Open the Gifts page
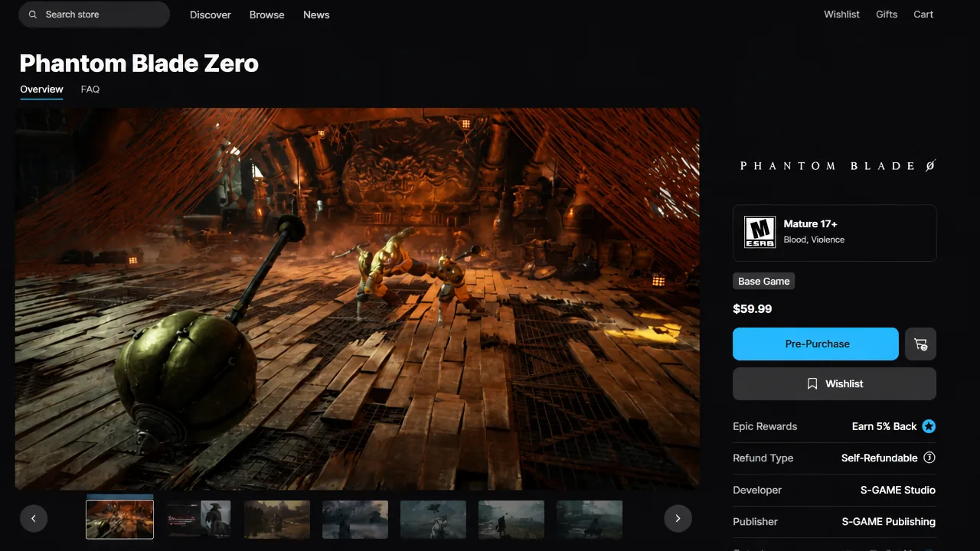The width and height of the screenshot is (980, 551). click(887, 15)
